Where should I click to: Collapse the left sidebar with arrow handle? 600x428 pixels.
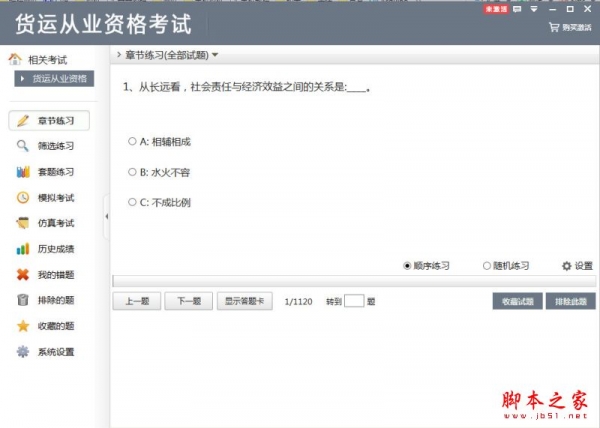point(107,216)
